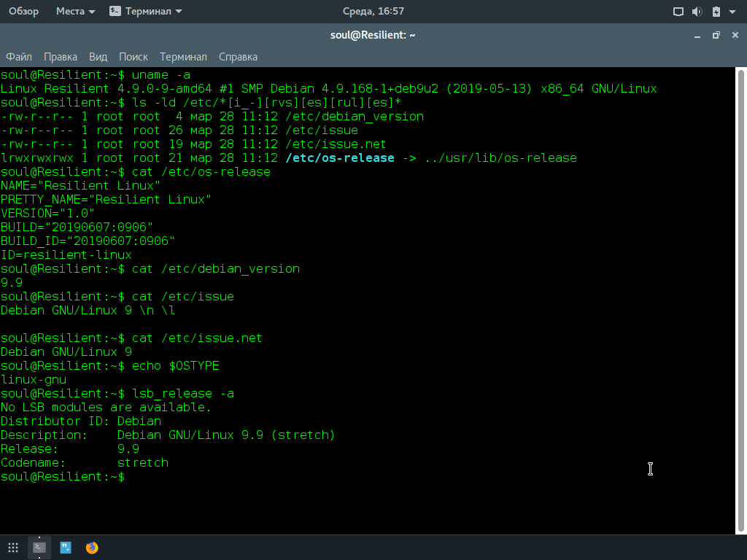Click the line Debian GNU/Linux 9 \n \l
This screenshot has width=747, height=560.
click(x=88, y=311)
